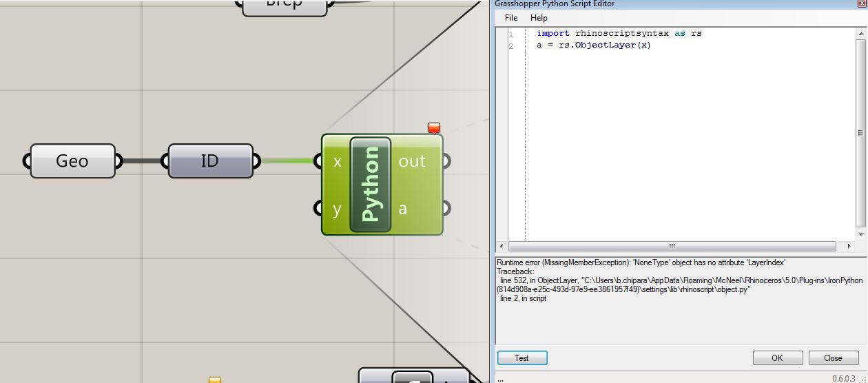Click the Python component name label

click(371, 184)
